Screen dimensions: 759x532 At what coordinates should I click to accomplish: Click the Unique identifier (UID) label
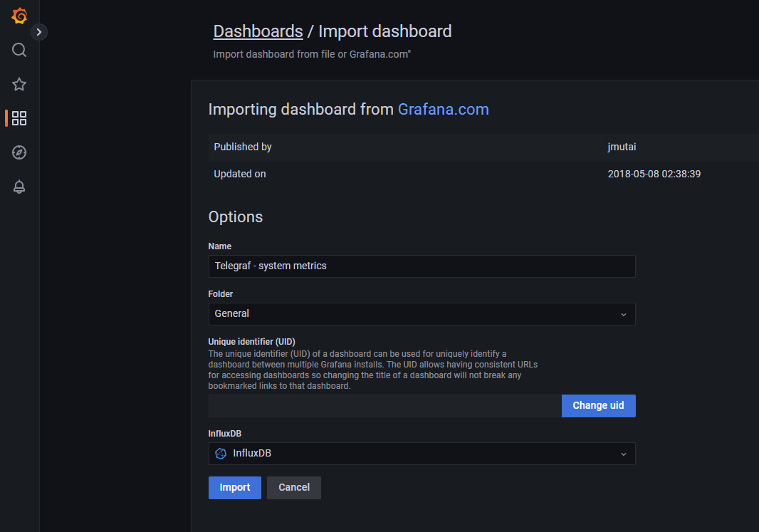tap(252, 342)
